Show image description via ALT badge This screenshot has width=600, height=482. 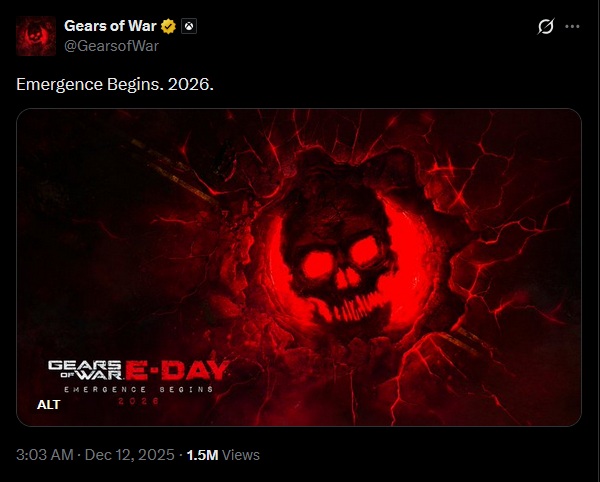pyautogui.click(x=49, y=404)
